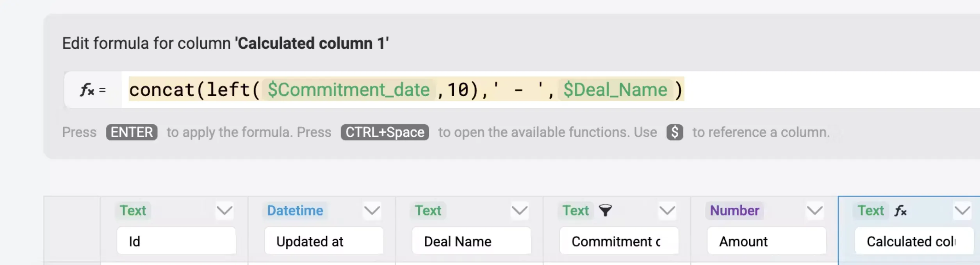Click the Number type label on Amount column
Screen dimensions: 980x265
[734, 210]
